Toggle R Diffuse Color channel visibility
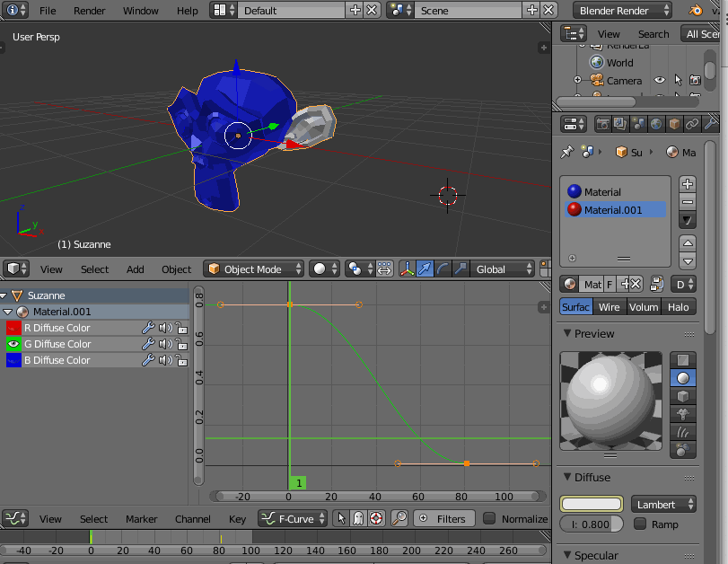The image size is (728, 564). click(x=13, y=328)
